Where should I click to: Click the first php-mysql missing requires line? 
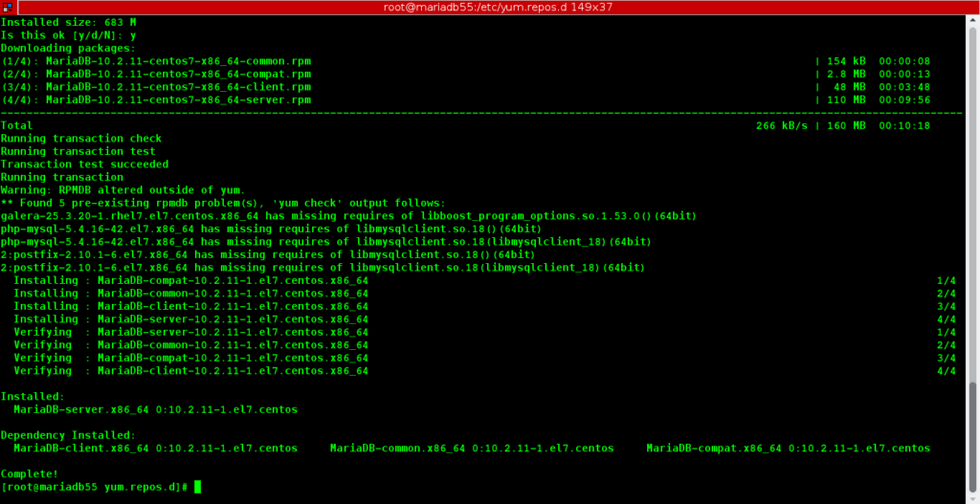point(271,229)
